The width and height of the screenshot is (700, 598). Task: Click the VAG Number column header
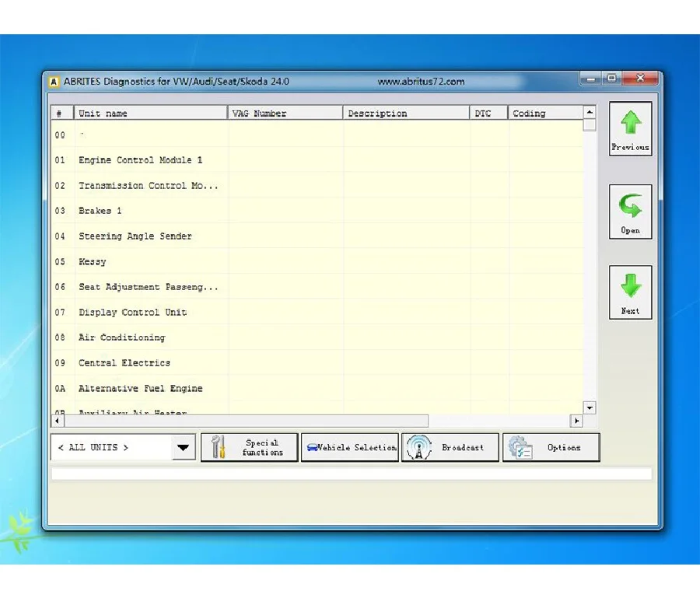(285, 114)
